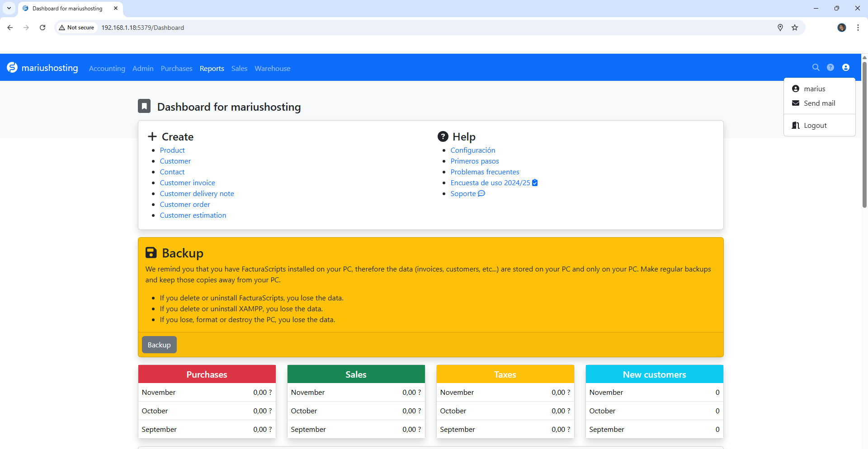Open the Soporte chat link
The image size is (868, 449).
(x=463, y=193)
